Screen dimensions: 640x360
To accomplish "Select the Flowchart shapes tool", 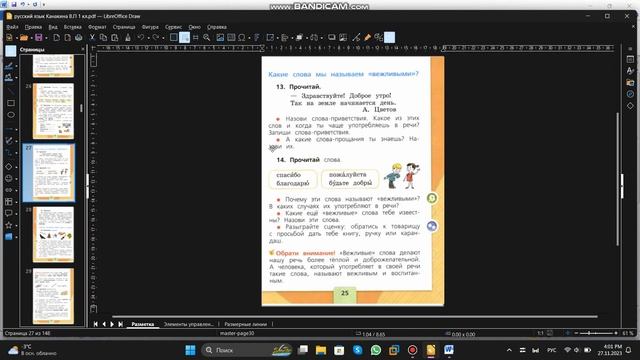I will [9, 202].
